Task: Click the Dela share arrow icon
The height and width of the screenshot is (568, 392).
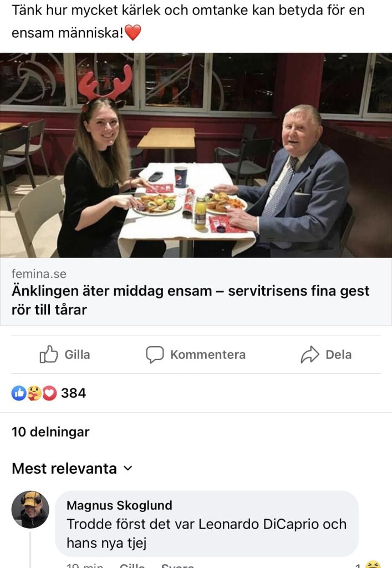Action: coord(310,354)
